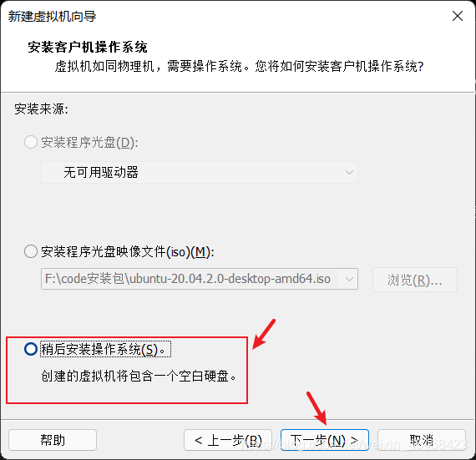Click the 安装程序光盘映像文件(iso)(M) label text

click(x=128, y=252)
